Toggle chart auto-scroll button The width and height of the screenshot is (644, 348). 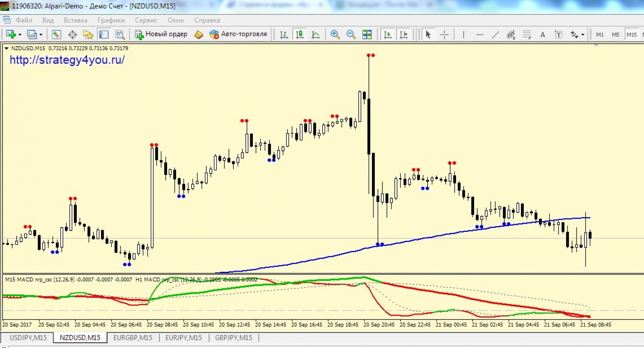coord(388,34)
